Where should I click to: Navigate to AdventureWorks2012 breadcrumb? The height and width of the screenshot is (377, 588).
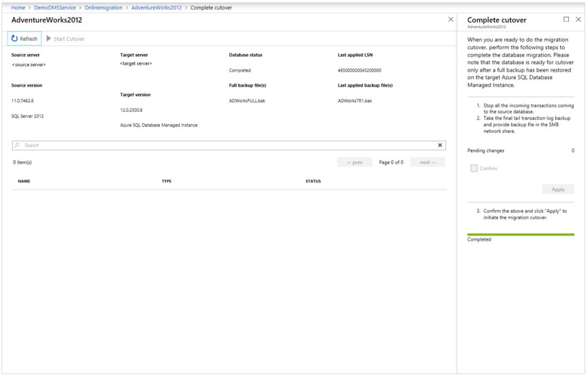[156, 8]
